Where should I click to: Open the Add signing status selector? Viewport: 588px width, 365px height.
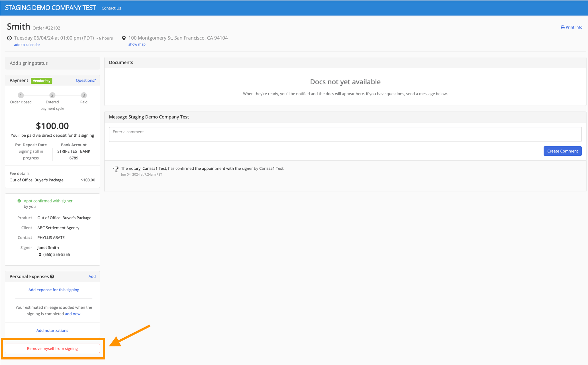pos(52,63)
